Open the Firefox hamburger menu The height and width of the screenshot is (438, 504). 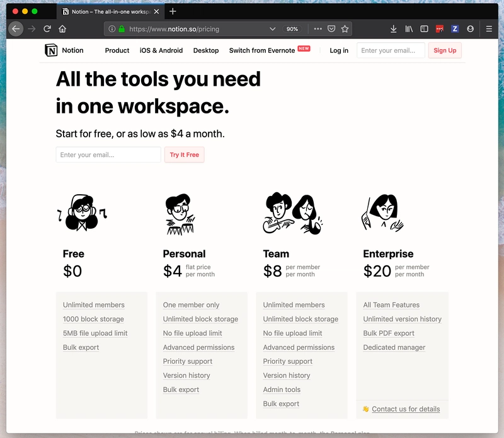coord(489,29)
